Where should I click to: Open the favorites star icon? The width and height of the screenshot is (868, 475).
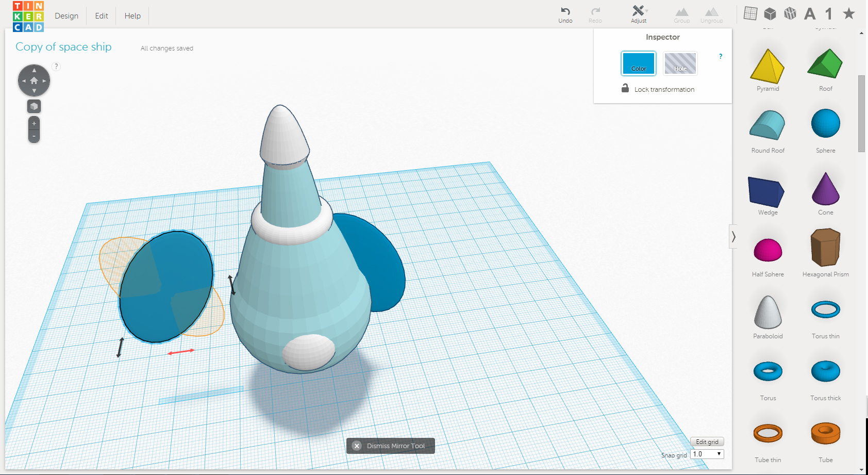coord(849,13)
